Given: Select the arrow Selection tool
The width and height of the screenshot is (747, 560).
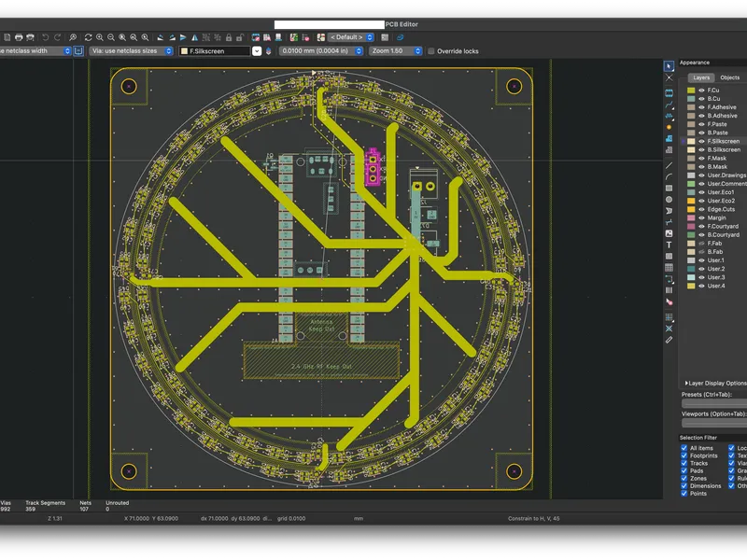Looking at the screenshot, I should tap(669, 66).
